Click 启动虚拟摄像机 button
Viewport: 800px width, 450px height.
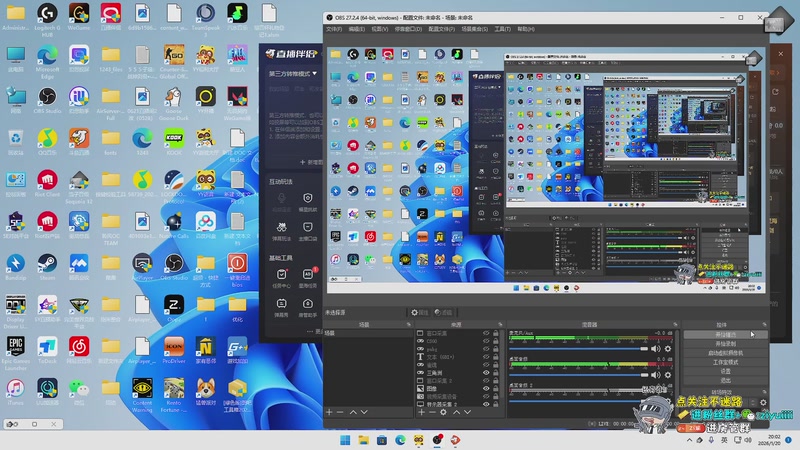pos(726,353)
